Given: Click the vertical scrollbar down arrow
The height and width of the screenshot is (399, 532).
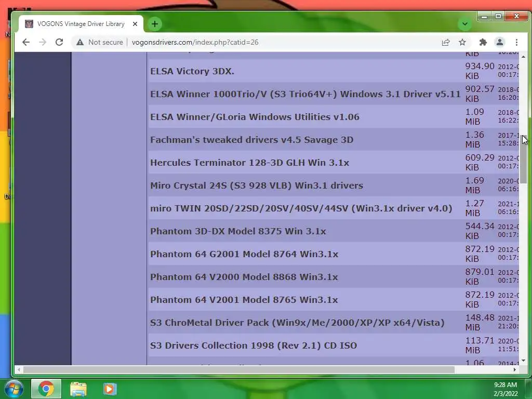Looking at the screenshot, I should tap(524, 361).
